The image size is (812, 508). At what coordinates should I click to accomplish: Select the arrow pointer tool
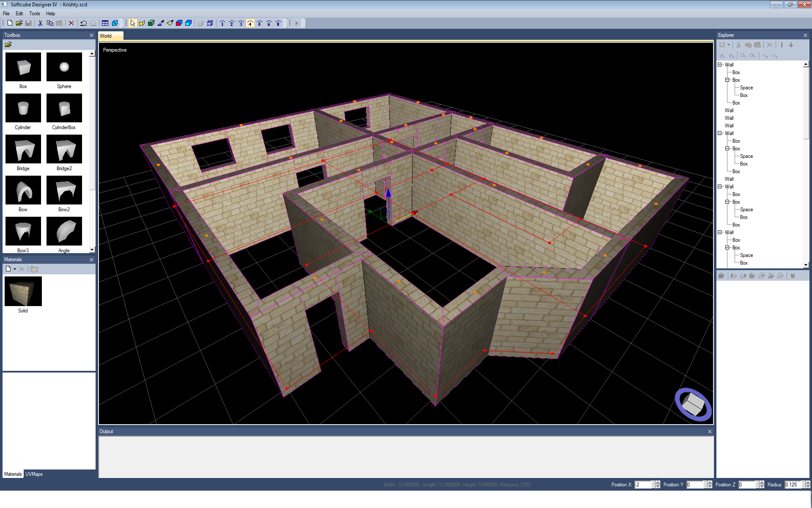(x=133, y=23)
